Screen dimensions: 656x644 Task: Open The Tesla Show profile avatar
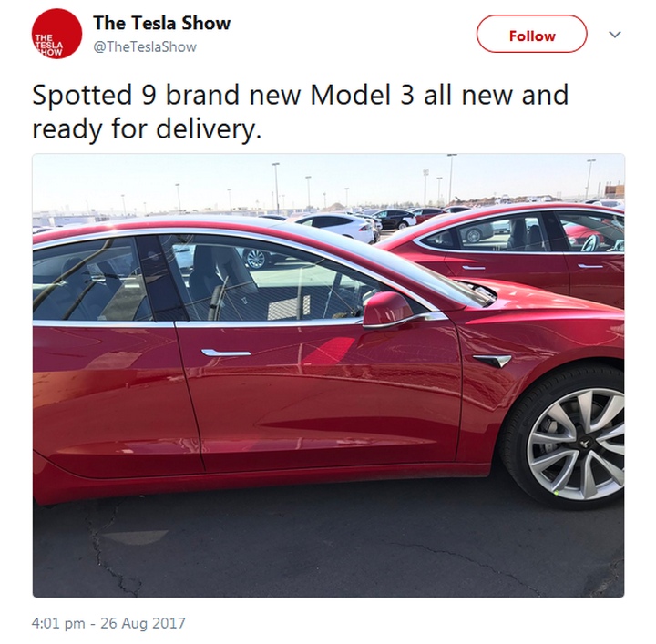(x=56, y=34)
